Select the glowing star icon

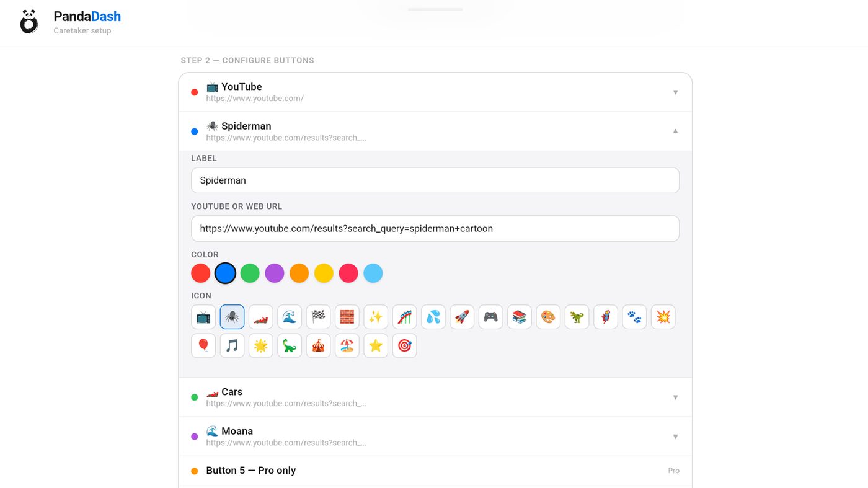tap(261, 345)
